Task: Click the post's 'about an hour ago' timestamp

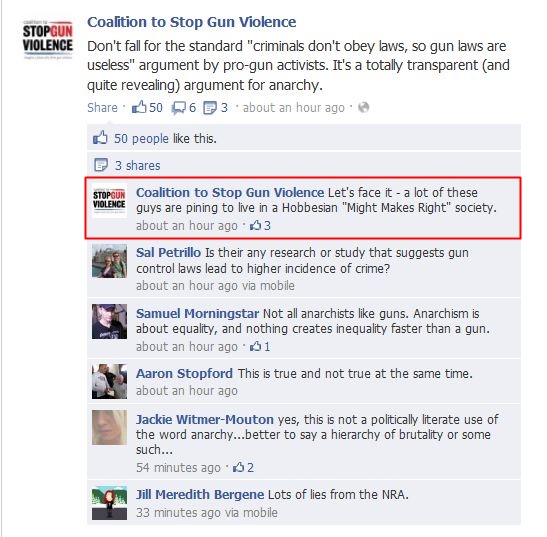Action: point(293,108)
